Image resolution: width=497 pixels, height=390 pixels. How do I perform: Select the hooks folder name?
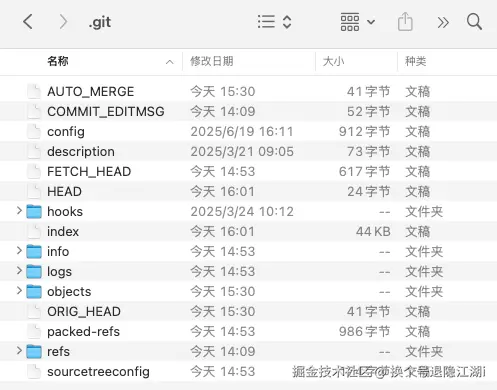65,212
